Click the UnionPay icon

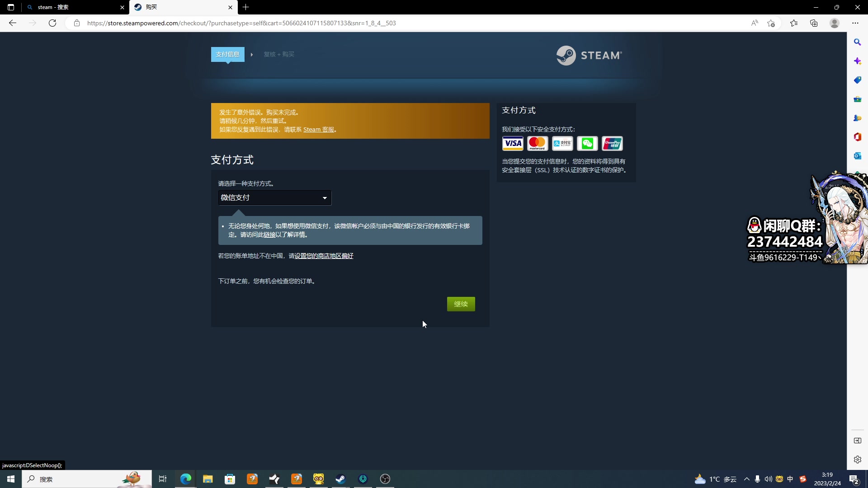(612, 144)
